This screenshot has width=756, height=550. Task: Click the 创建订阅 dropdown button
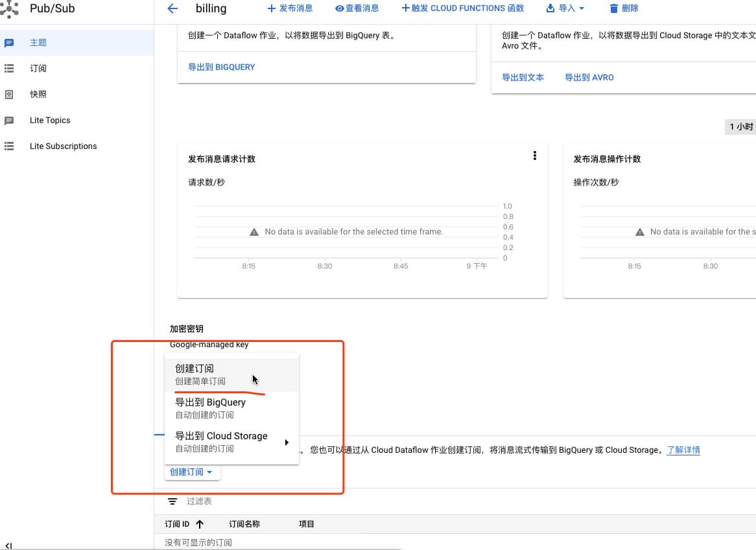pyautogui.click(x=192, y=472)
